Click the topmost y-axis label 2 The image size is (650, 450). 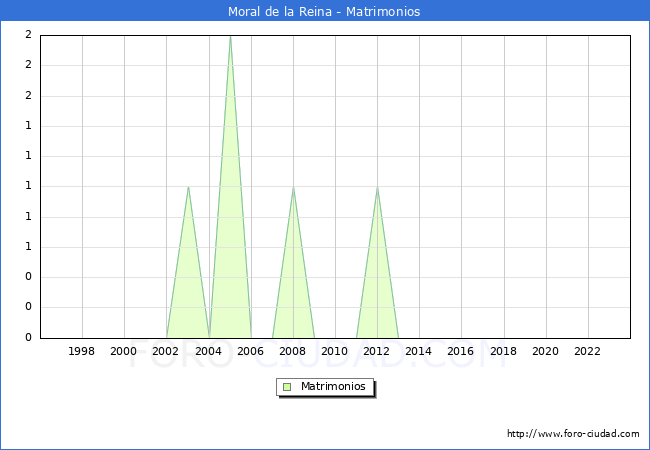pos(28,35)
